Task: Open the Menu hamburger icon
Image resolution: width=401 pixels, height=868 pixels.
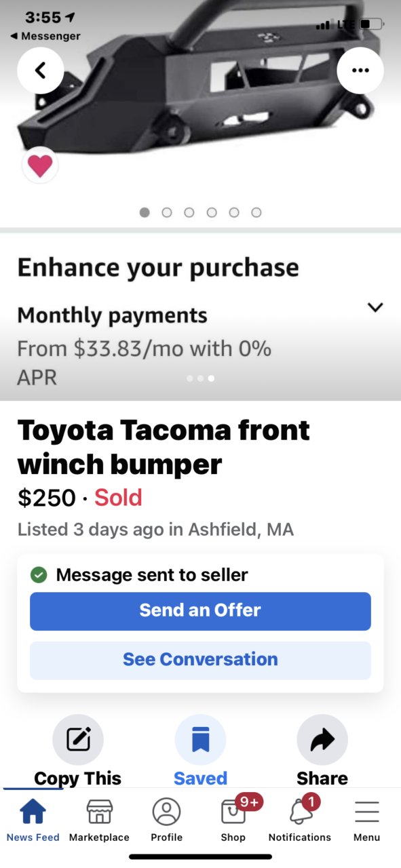Action: (x=367, y=820)
